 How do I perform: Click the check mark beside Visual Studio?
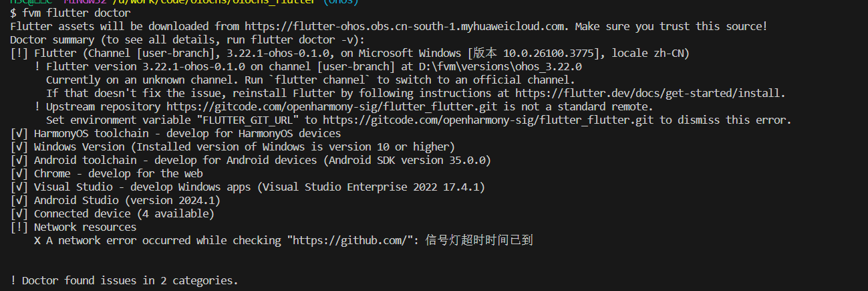coord(19,187)
